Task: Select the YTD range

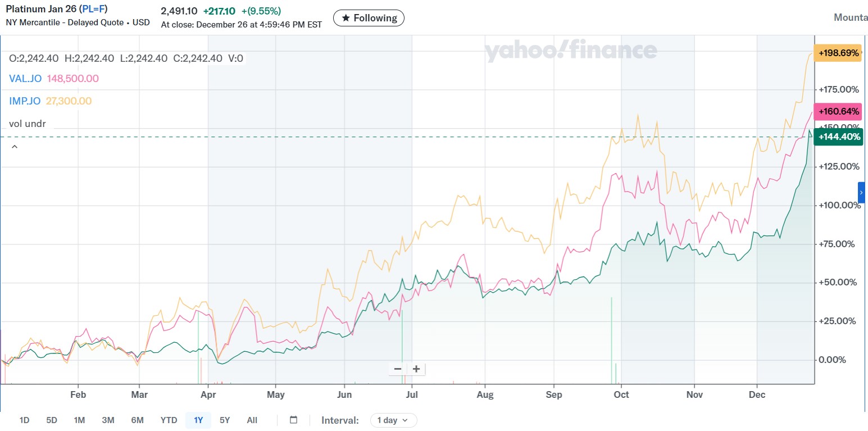Action: pyautogui.click(x=169, y=420)
